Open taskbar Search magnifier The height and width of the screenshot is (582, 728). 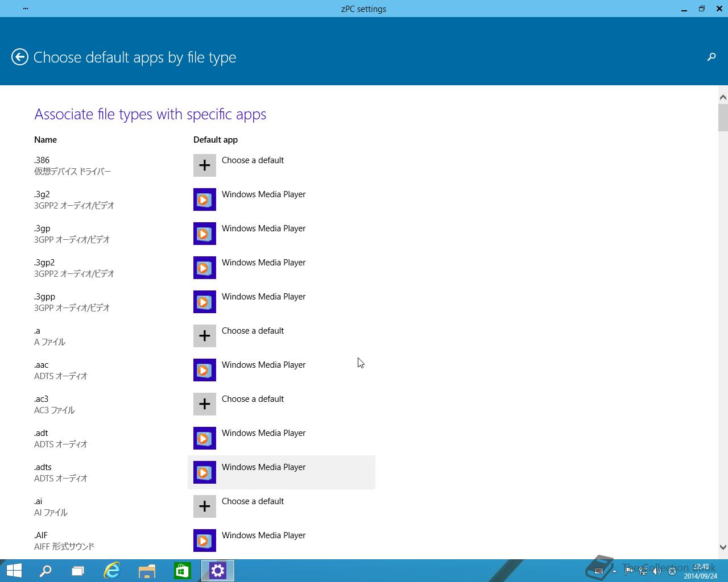point(45,571)
